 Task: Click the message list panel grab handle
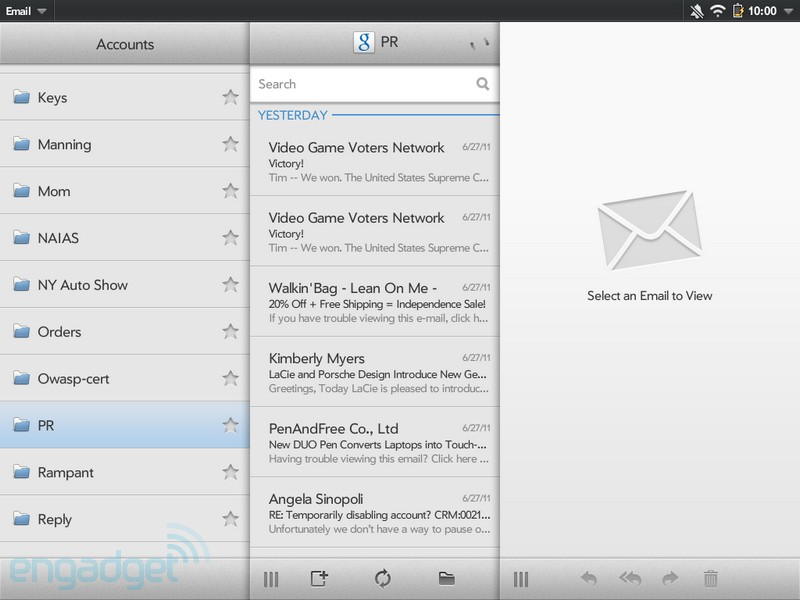click(271, 579)
